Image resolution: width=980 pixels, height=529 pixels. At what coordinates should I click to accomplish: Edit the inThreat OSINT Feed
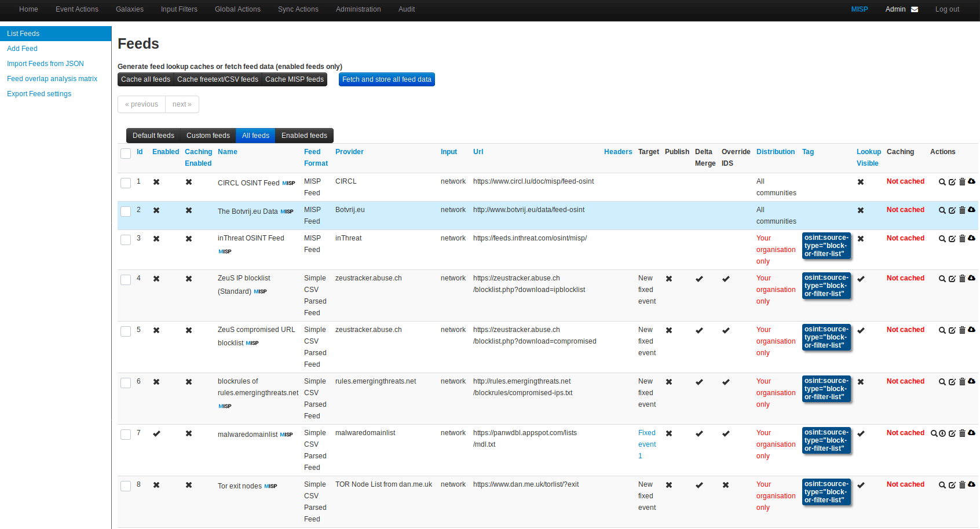952,239
